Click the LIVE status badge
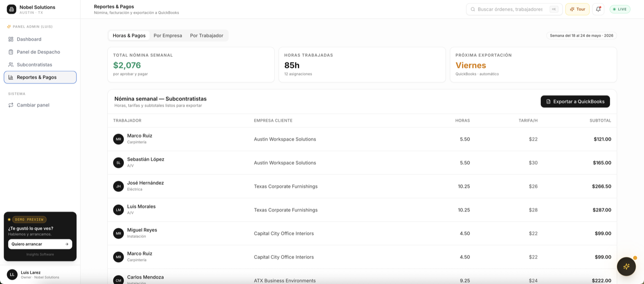The width and height of the screenshot is (644, 284). point(619,9)
